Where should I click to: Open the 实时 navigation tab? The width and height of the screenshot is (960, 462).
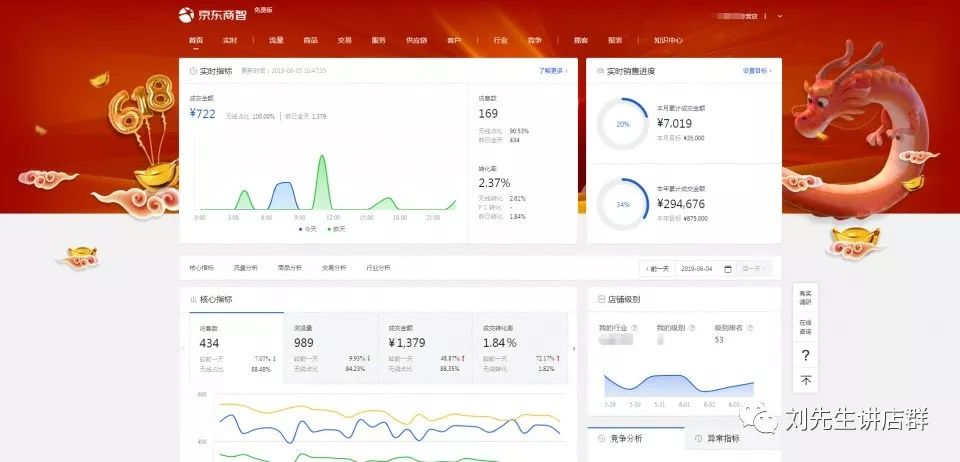[x=230, y=40]
